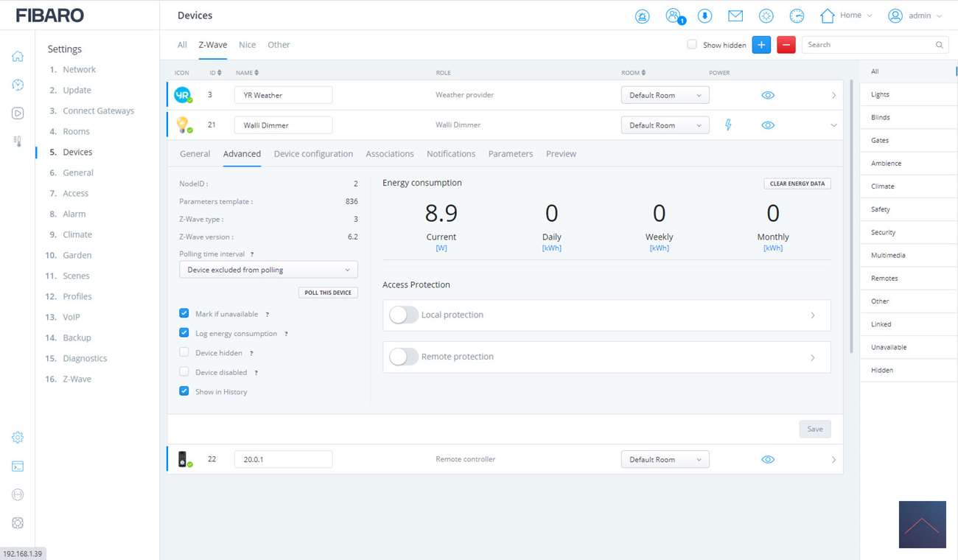Click the red minus remove device button

[x=786, y=45]
